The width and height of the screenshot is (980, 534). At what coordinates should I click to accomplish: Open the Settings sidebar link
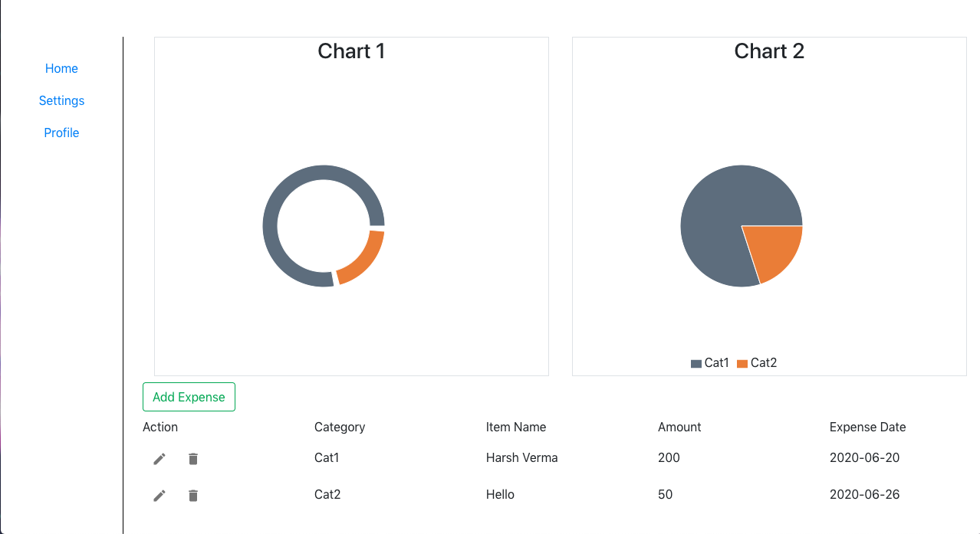point(61,101)
